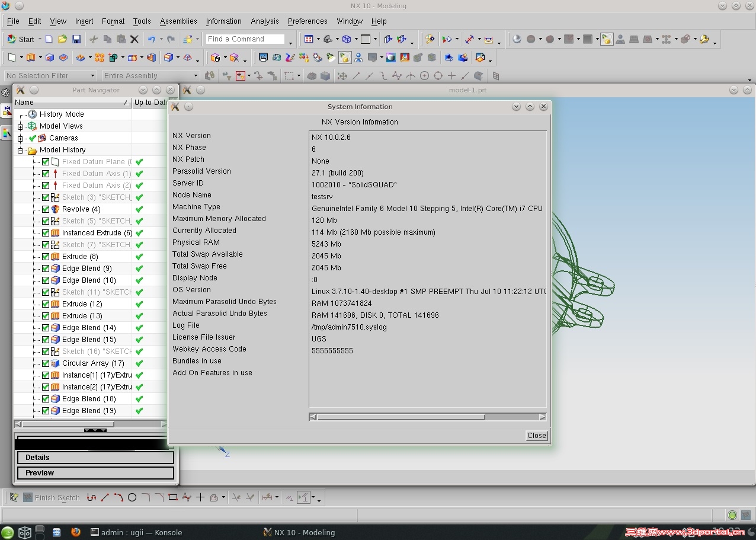The width and height of the screenshot is (756, 540).
Task: Toggle the Extrude (8) feature checkbox
Action: [46, 257]
